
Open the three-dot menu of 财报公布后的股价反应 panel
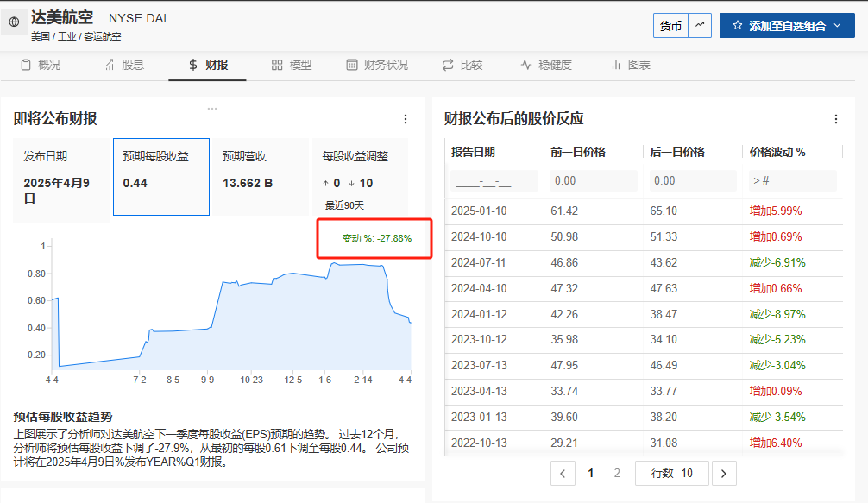pyautogui.click(x=835, y=119)
